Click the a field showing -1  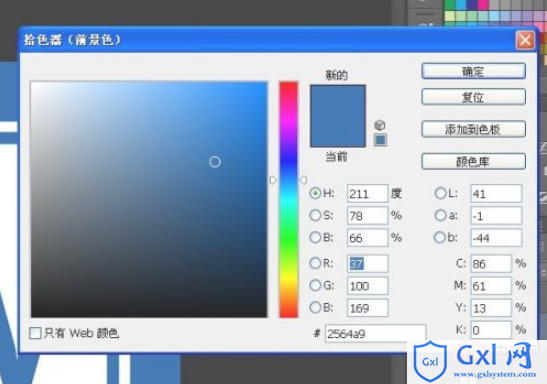click(496, 216)
